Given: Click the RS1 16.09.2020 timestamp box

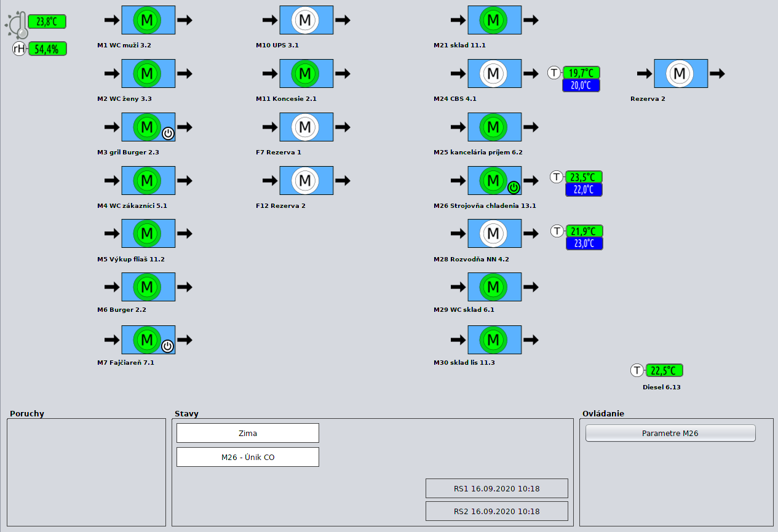Looking at the screenshot, I should (496, 488).
